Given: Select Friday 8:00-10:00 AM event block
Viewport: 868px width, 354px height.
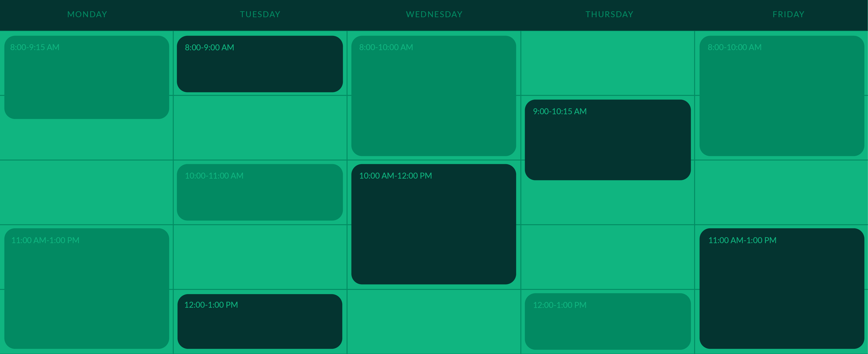Looking at the screenshot, I should point(782,96).
